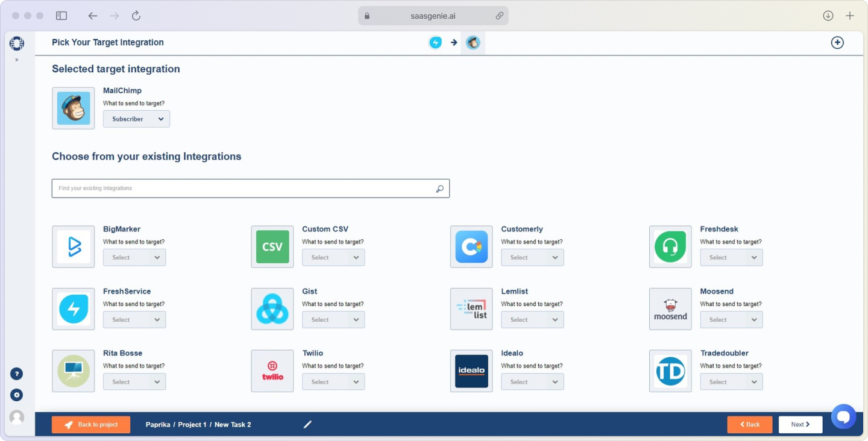Open the Moosend Select dropdown
This screenshot has height=441, width=868.
pos(731,320)
